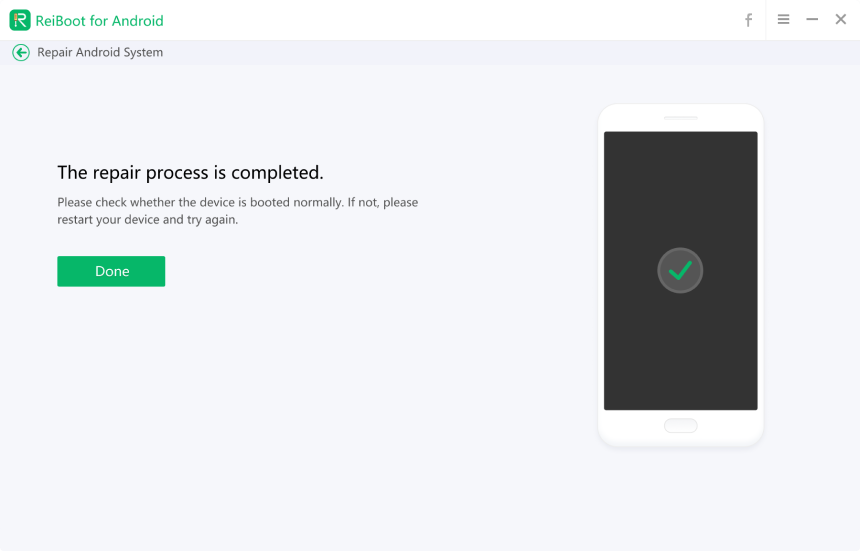Go back using the green arrow
The width and height of the screenshot is (860, 551).
(x=21, y=53)
